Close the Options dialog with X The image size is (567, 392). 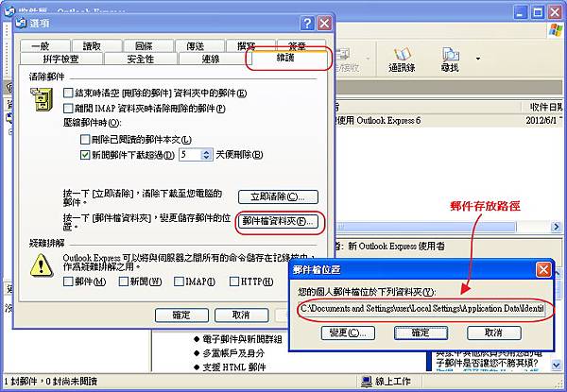click(x=325, y=24)
